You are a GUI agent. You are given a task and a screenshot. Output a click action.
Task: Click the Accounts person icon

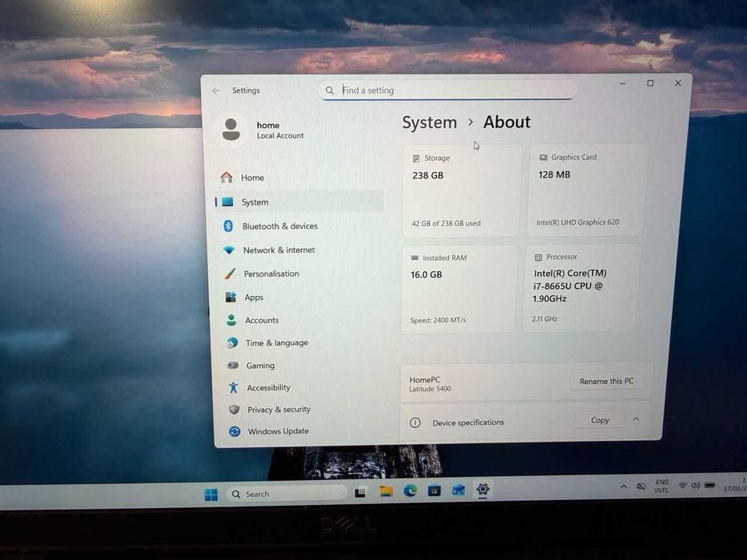(231, 320)
